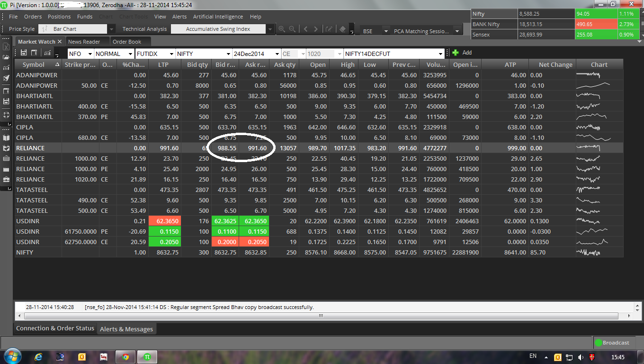Screen dimensions: 644x364
Task: Click the sidebar solid folder icon
Action: click(6, 169)
